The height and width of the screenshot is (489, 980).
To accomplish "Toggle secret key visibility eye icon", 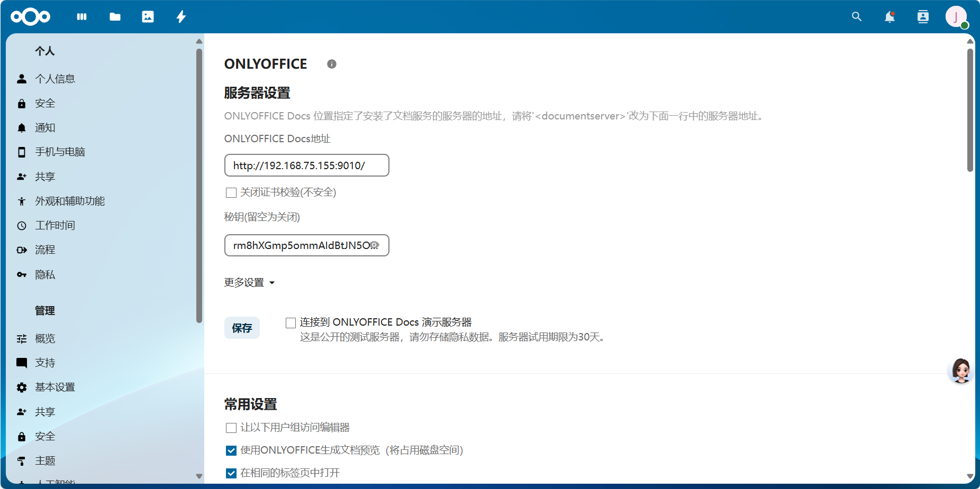I will [375, 245].
